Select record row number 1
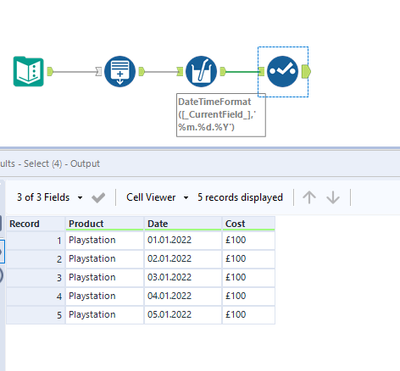The width and height of the screenshot is (400, 371). [36, 240]
